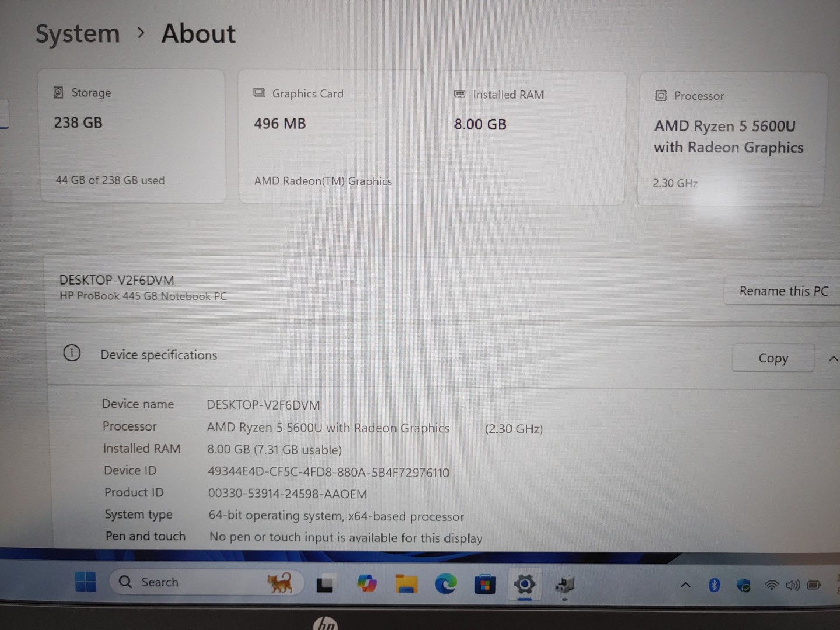The height and width of the screenshot is (630, 840).
Task: Open the Wi-Fi network status icon
Action: (771, 585)
